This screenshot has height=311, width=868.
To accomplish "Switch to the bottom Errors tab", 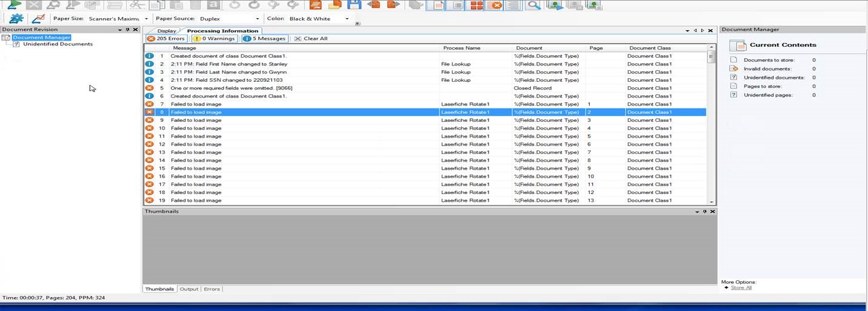I will pos(212,289).
